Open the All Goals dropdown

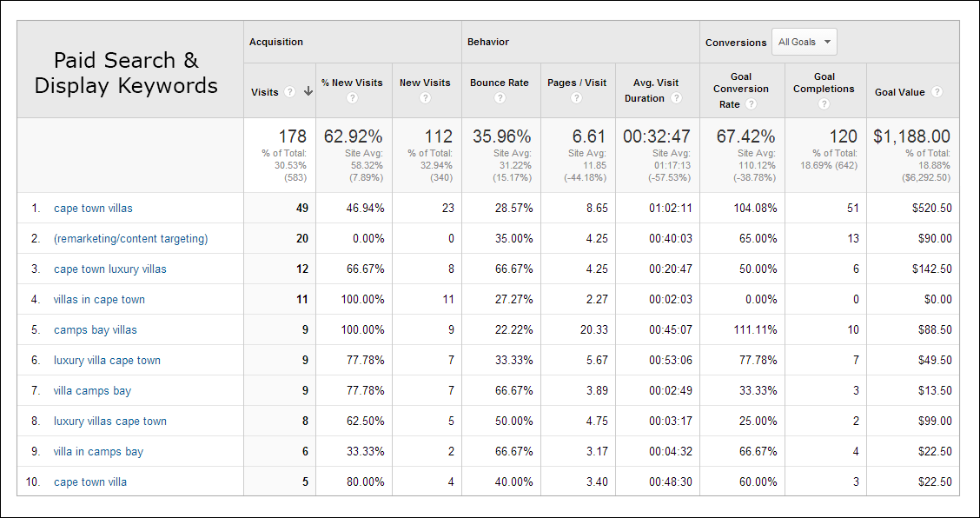(805, 42)
